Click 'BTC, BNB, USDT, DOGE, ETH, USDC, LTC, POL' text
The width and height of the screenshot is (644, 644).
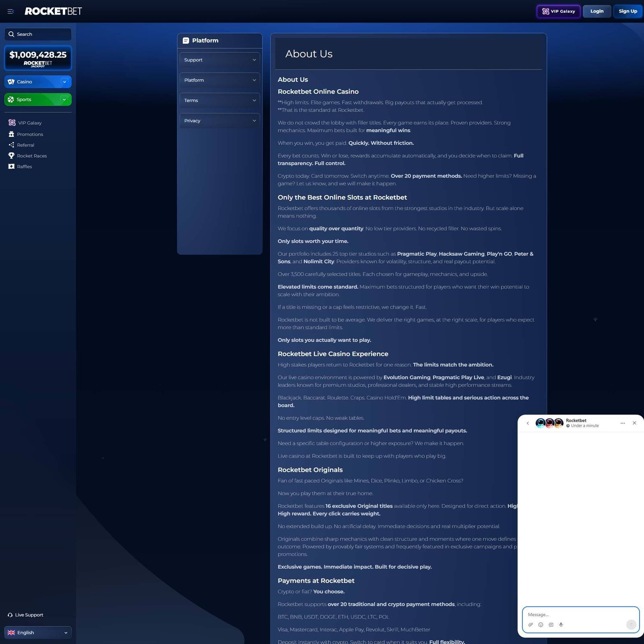point(333,617)
